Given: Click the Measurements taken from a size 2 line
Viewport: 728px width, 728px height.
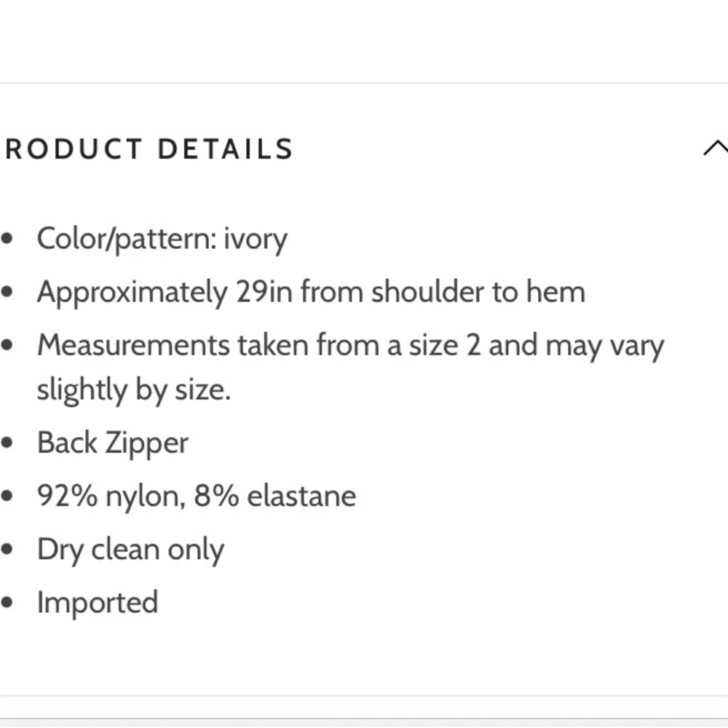Looking at the screenshot, I should tap(351, 347).
